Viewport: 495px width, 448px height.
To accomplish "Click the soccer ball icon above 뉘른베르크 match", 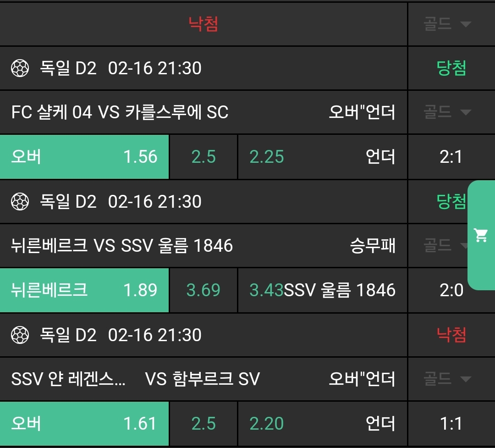I will [20, 202].
